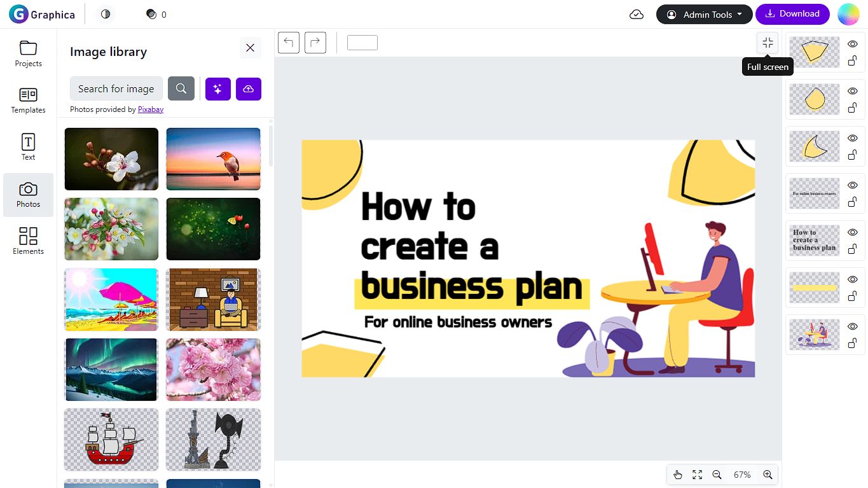Lock the yellow crescent shape layer
Viewport: 868px width, 488px height.
tap(853, 155)
